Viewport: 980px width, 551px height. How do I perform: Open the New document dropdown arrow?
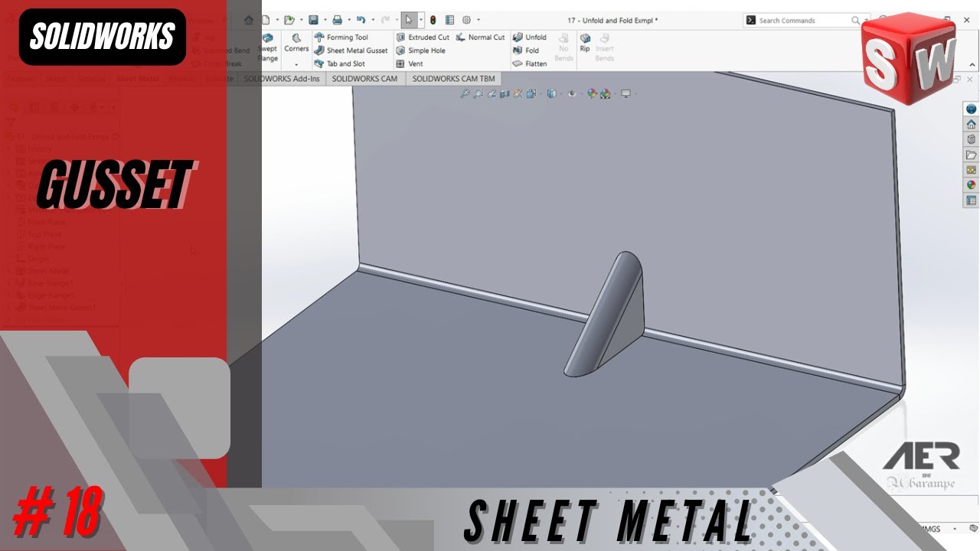277,20
